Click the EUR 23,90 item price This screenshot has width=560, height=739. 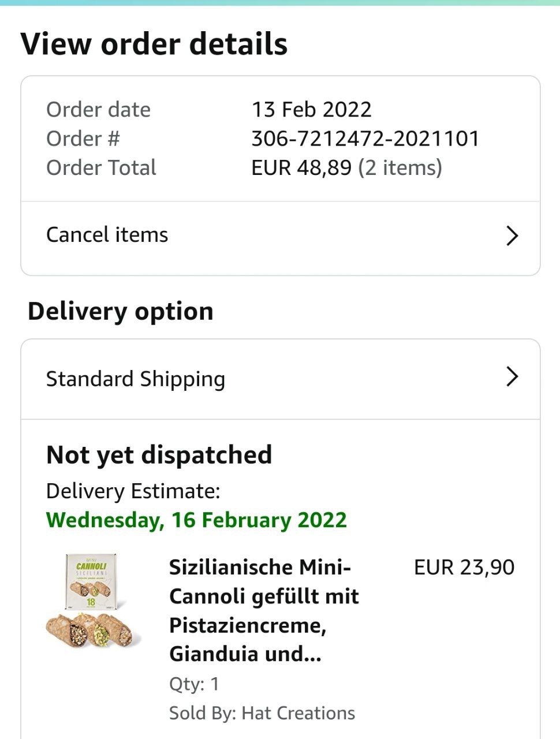tap(464, 568)
